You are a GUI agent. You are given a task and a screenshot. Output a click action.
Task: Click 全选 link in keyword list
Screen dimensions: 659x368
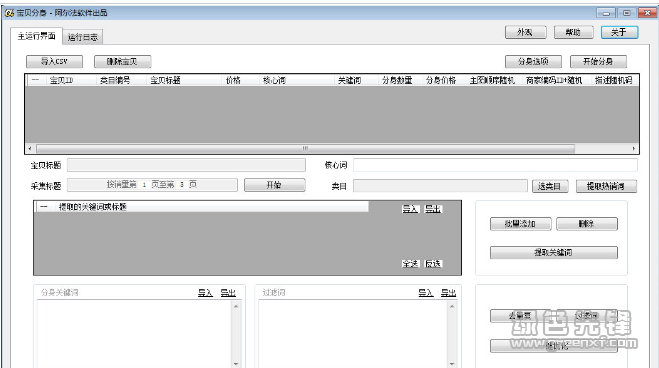pyautogui.click(x=410, y=264)
